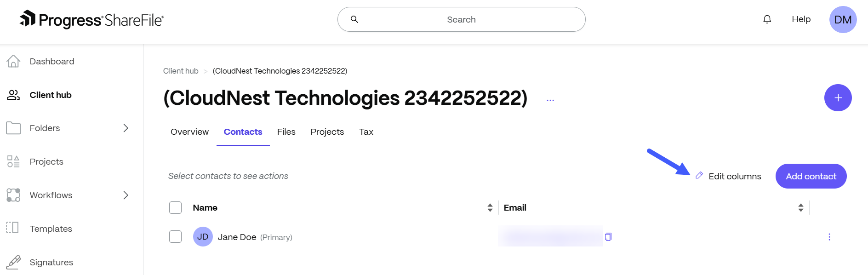Viewport: 868px width, 275px height.
Task: Select the Jane Doe contact checkbox
Action: pos(175,237)
